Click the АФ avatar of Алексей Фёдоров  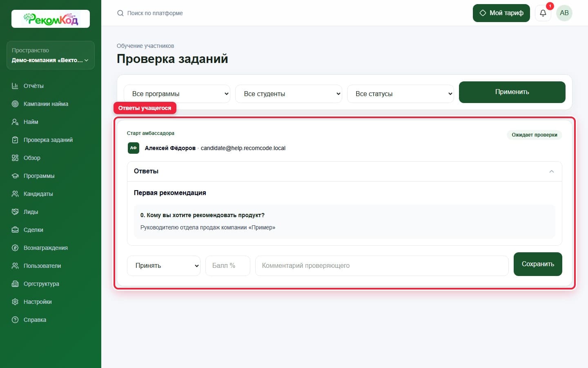point(134,148)
